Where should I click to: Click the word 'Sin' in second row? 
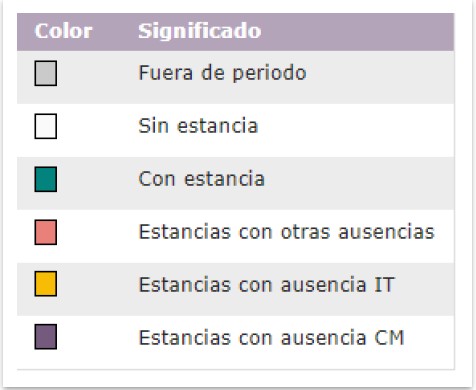153,126
